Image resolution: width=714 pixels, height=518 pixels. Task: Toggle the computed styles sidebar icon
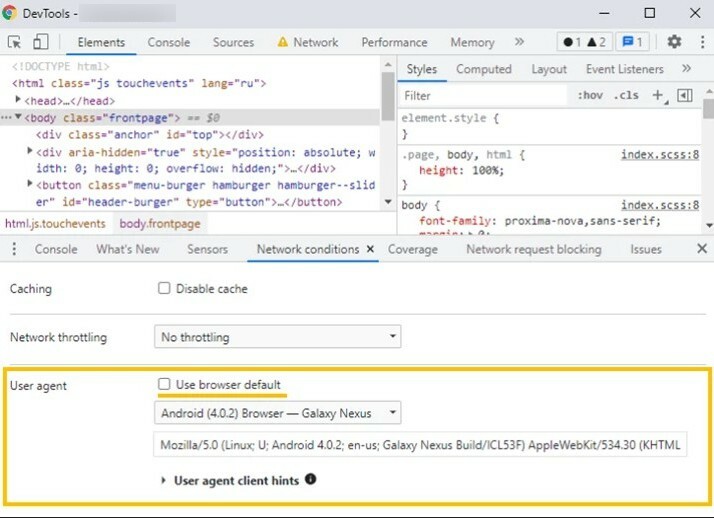pyautogui.click(x=685, y=96)
